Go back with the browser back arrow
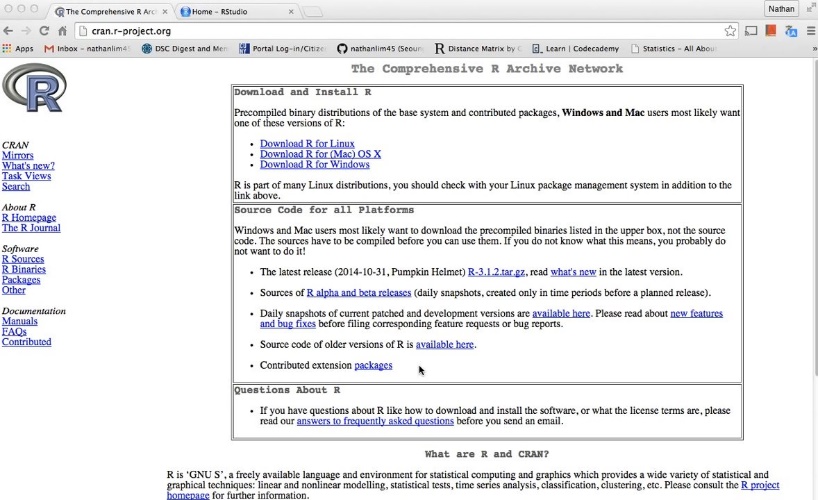818x500 pixels. [x=8, y=31]
